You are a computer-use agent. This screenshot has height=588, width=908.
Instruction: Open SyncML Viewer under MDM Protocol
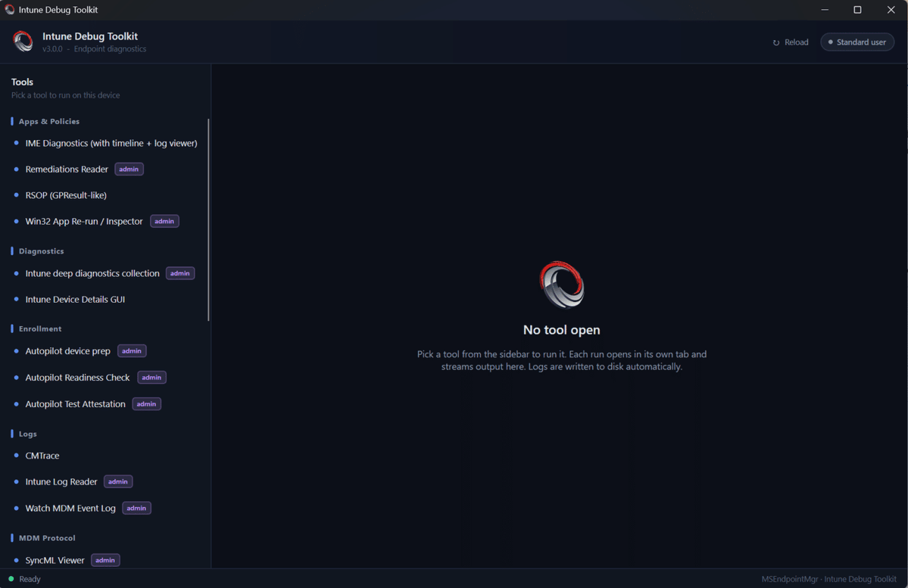55,560
